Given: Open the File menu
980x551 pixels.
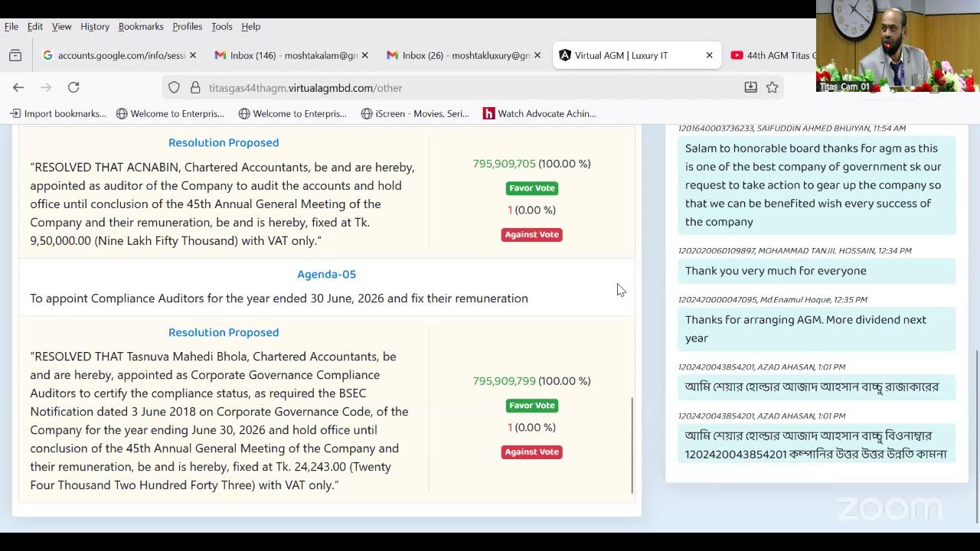Looking at the screenshot, I should 11,26.
